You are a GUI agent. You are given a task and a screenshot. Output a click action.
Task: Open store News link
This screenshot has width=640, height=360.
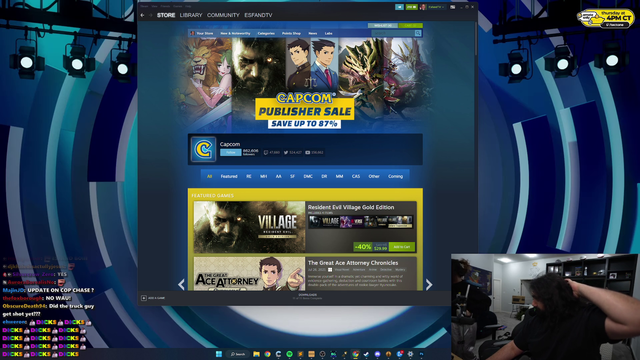(x=313, y=33)
